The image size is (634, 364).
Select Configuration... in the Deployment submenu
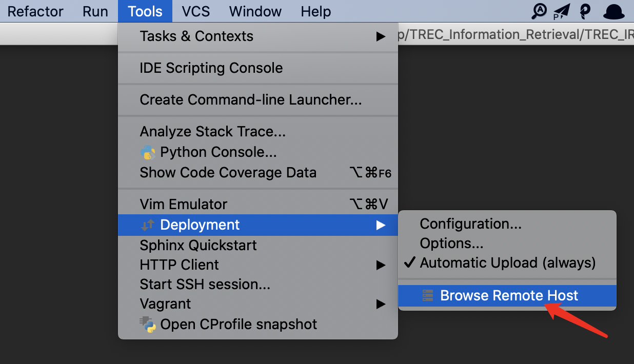[470, 224]
